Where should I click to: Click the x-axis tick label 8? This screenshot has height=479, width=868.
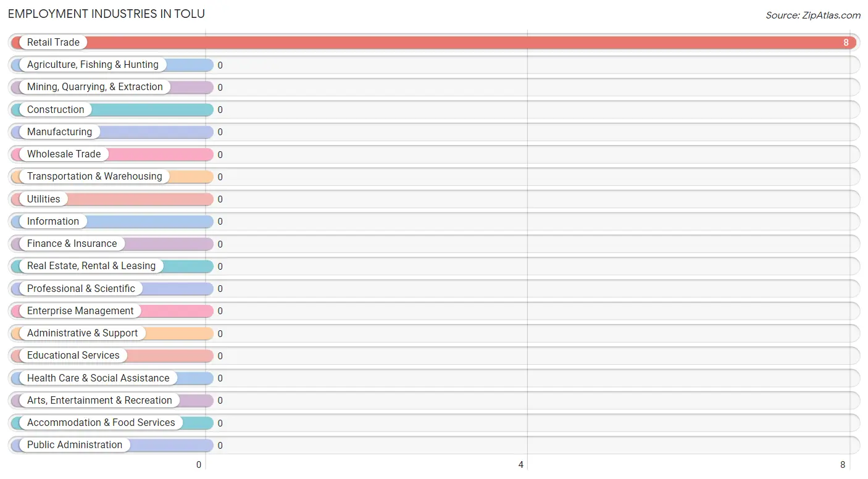click(843, 465)
